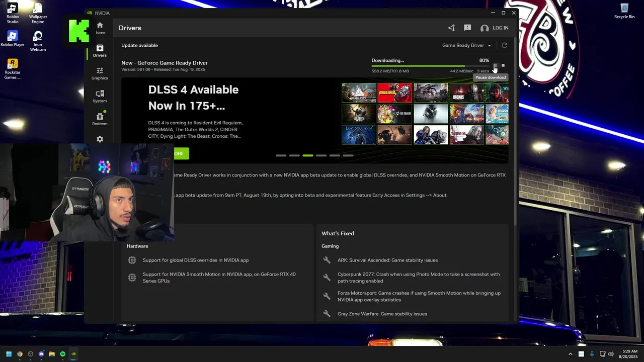Viewport: 644px width, 362px height.
Task: Click 'New - GeForce Game Ready Driver' title
Action: [x=165, y=63]
